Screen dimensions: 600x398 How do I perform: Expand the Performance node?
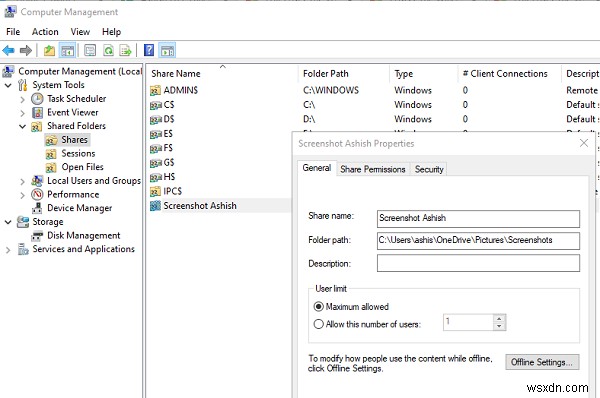pyautogui.click(x=22, y=195)
